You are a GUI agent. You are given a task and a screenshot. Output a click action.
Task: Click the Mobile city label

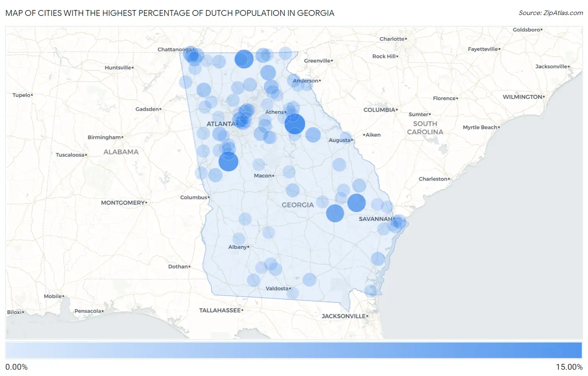[x=53, y=297]
